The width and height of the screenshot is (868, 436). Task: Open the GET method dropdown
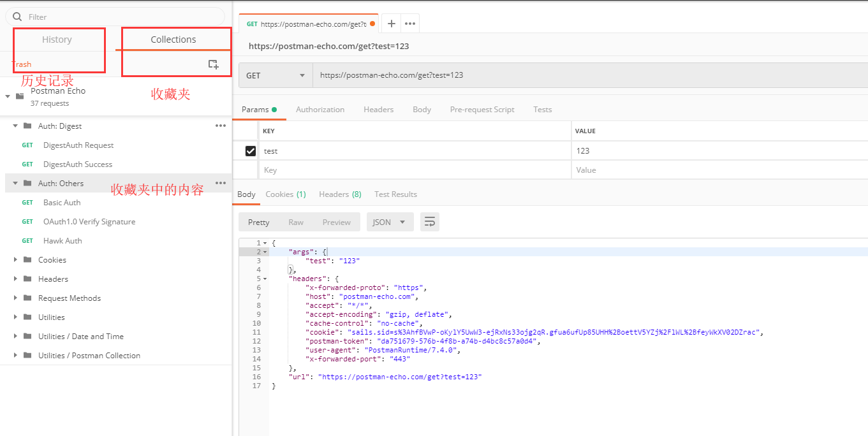tap(276, 75)
